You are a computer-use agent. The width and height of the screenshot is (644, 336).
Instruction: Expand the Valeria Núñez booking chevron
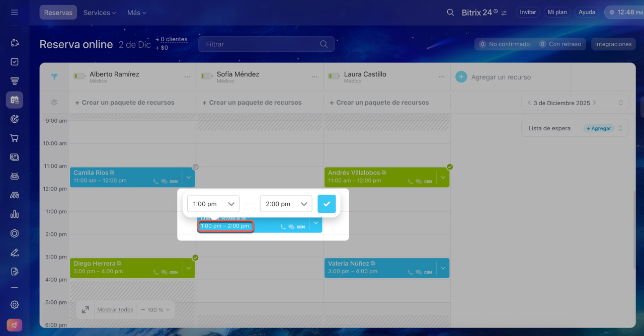(443, 269)
